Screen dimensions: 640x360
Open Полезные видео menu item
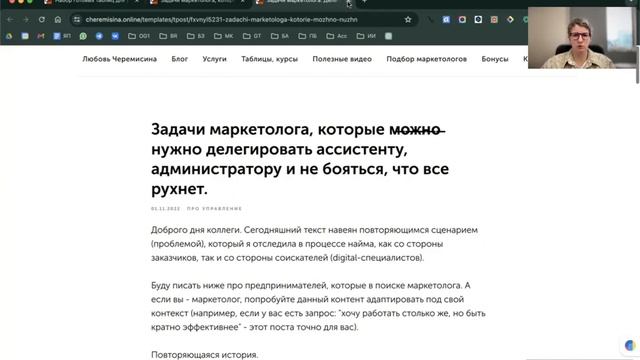(x=342, y=59)
